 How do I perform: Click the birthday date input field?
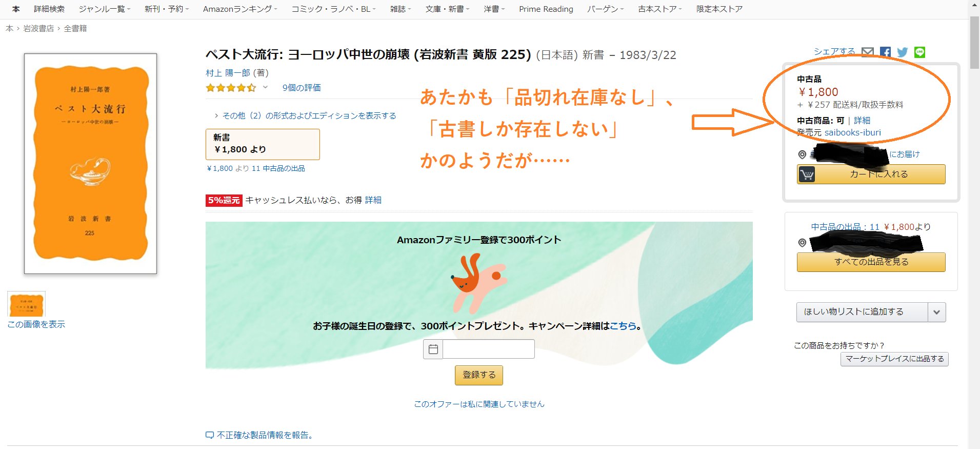click(489, 349)
